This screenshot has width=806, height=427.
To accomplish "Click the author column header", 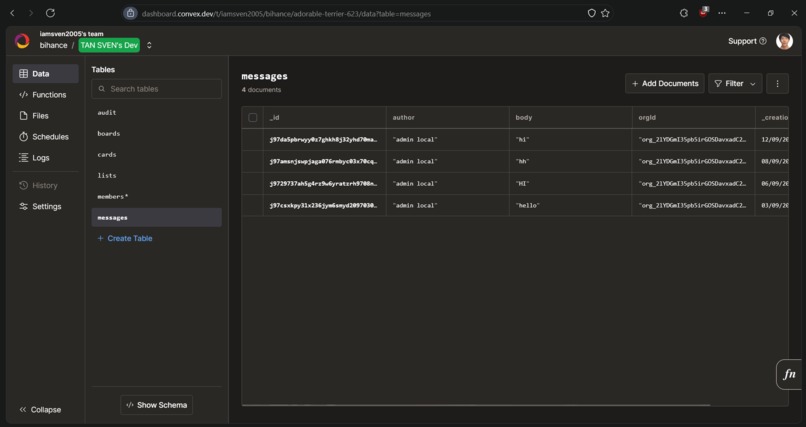I will pyautogui.click(x=447, y=118).
